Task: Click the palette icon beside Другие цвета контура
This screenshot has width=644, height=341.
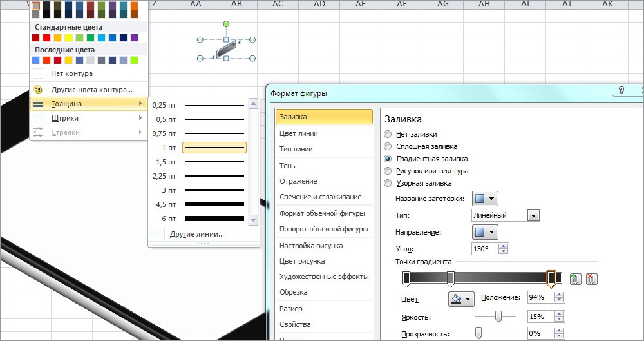Action: (38, 89)
